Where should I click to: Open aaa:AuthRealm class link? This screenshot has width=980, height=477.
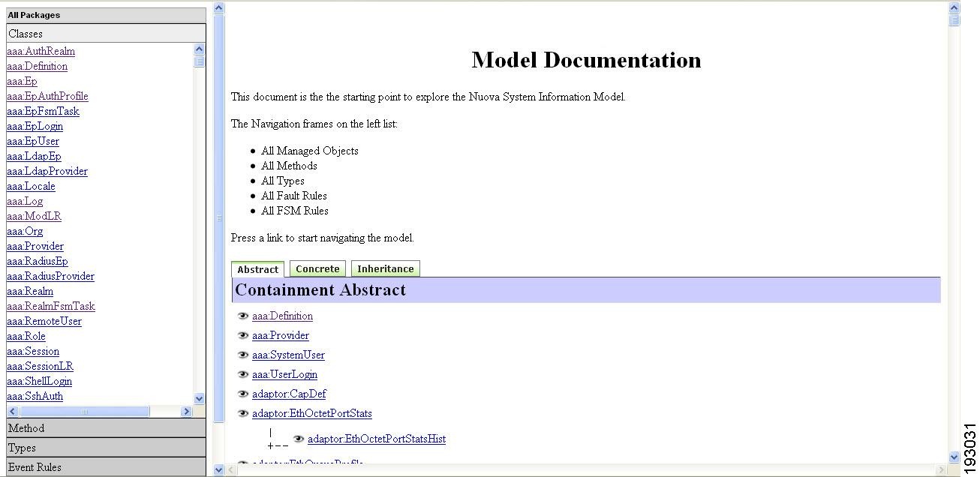41,51
